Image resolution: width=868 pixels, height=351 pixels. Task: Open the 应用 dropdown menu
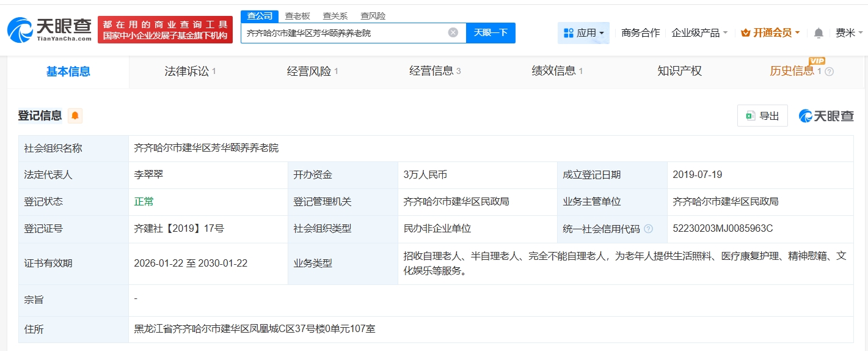(583, 33)
